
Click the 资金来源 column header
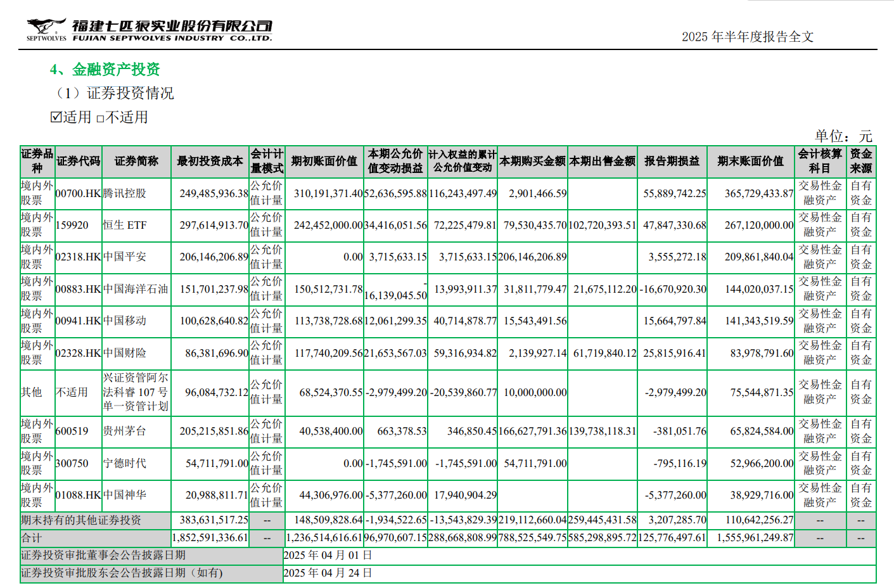point(861,161)
